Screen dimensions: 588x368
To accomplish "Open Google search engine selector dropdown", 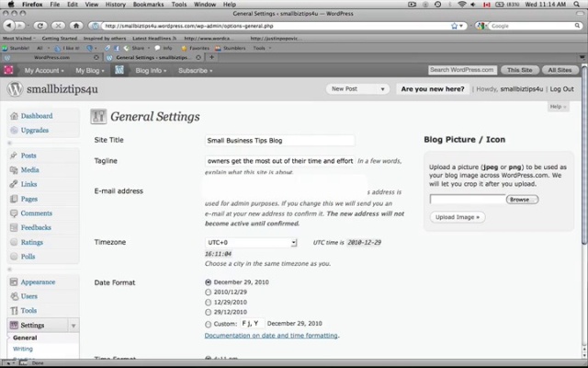I will (481, 26).
